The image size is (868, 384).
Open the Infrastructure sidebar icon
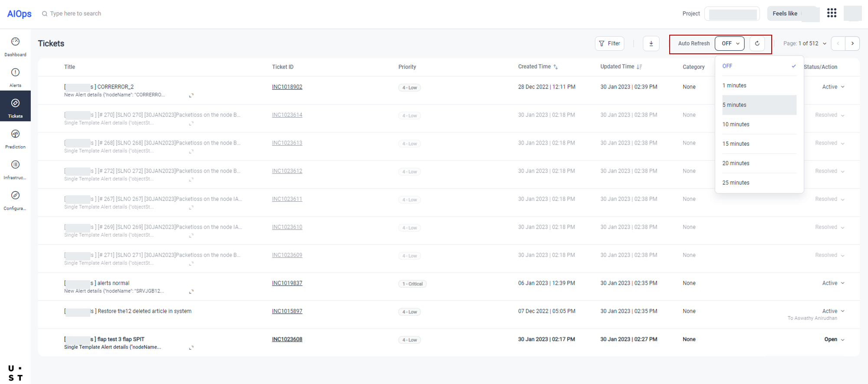pyautogui.click(x=15, y=165)
